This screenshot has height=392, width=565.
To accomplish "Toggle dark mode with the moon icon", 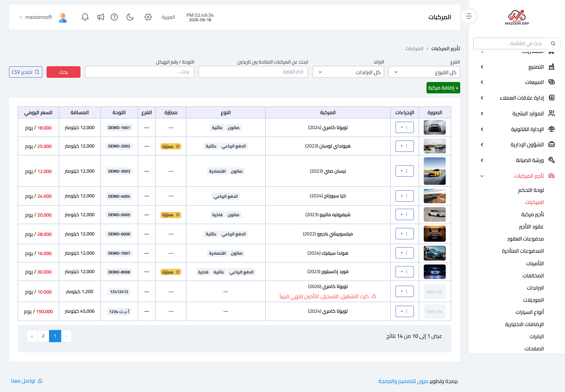I will (x=130, y=17).
